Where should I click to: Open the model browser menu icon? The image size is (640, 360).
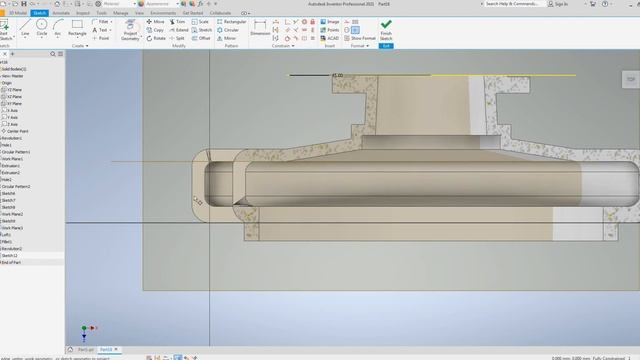[x=60, y=54]
